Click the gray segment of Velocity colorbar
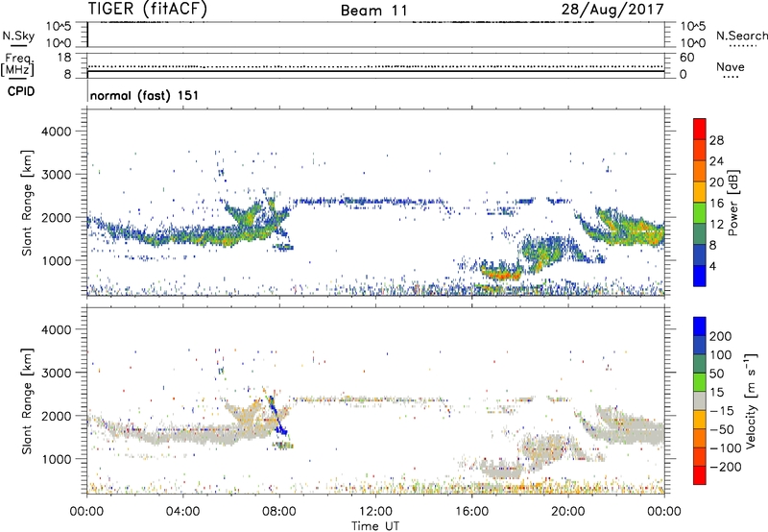This screenshot has height=532, width=768. [x=700, y=401]
